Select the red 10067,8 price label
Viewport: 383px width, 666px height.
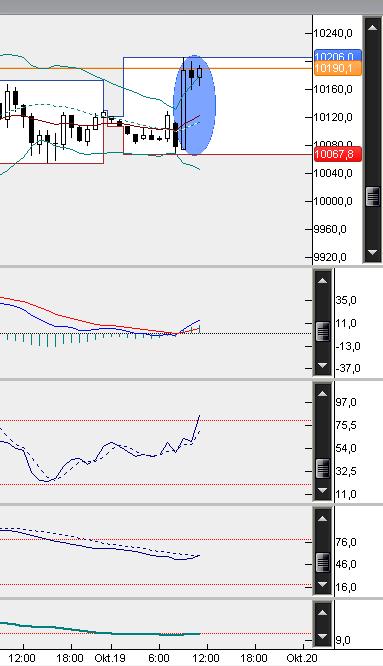tap(338, 154)
